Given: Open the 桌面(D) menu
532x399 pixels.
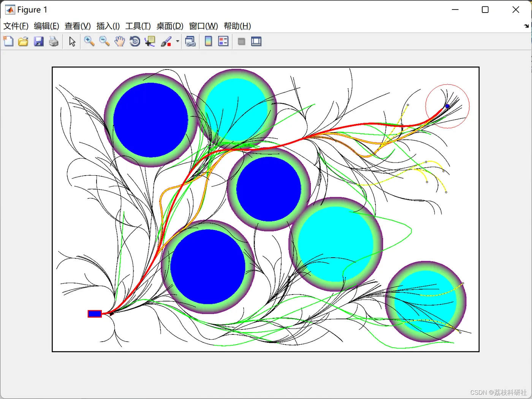Looking at the screenshot, I should [170, 26].
